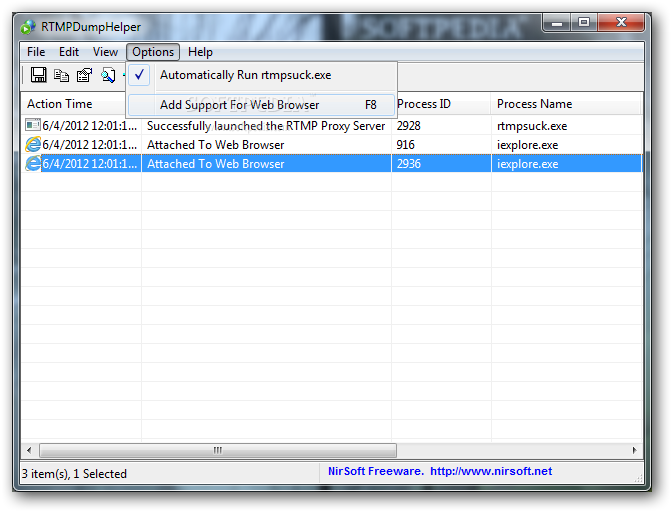This screenshot has width=672, height=512.
Task: Select the Process ID 916 cell
Action: pos(405,145)
